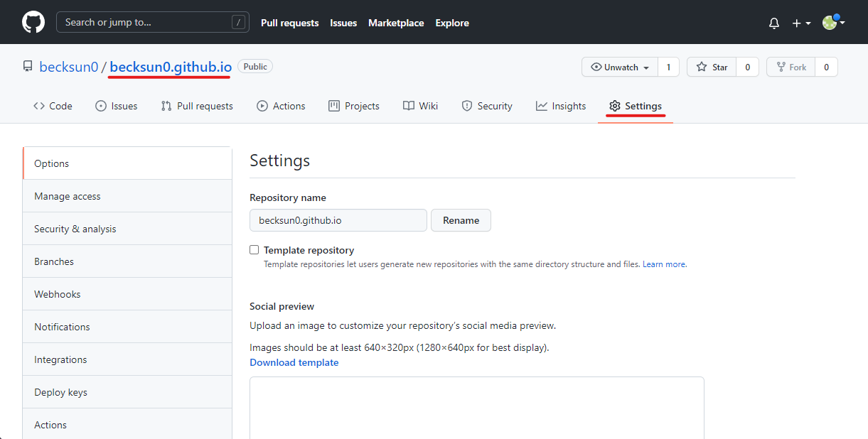This screenshot has width=868, height=439.
Task: Click the Fork button
Action: click(x=791, y=67)
